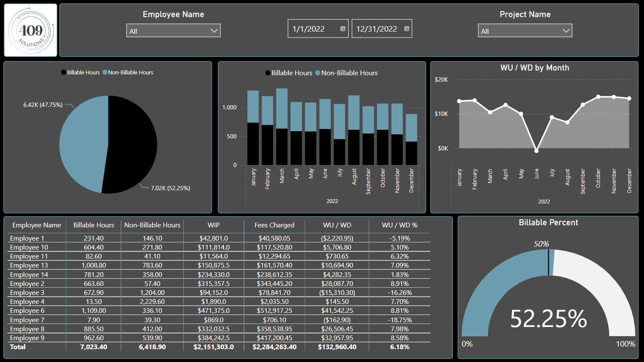The width and height of the screenshot is (644, 362).
Task: Select the March bar in hours chart
Action: pyautogui.click(x=282, y=127)
